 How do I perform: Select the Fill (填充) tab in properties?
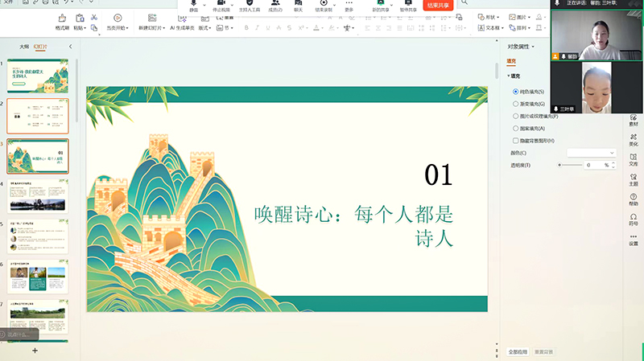(511, 61)
